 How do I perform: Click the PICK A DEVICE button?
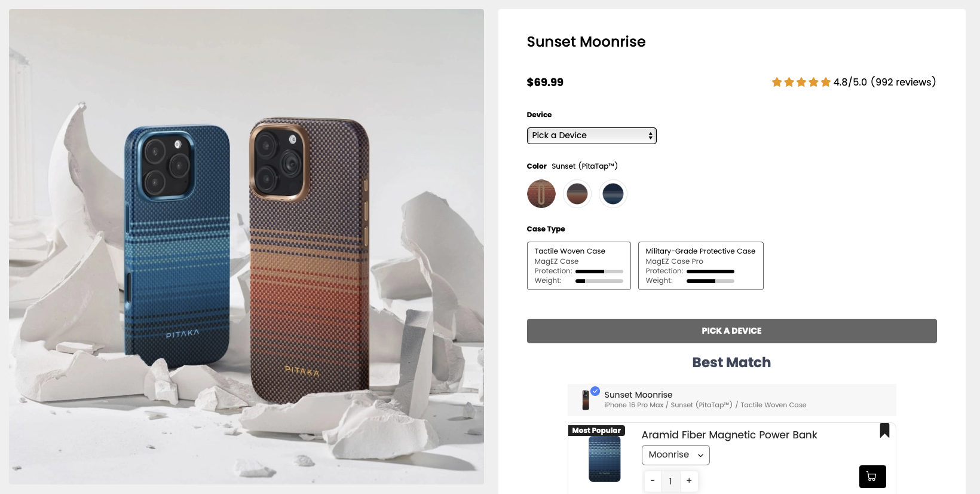(732, 331)
